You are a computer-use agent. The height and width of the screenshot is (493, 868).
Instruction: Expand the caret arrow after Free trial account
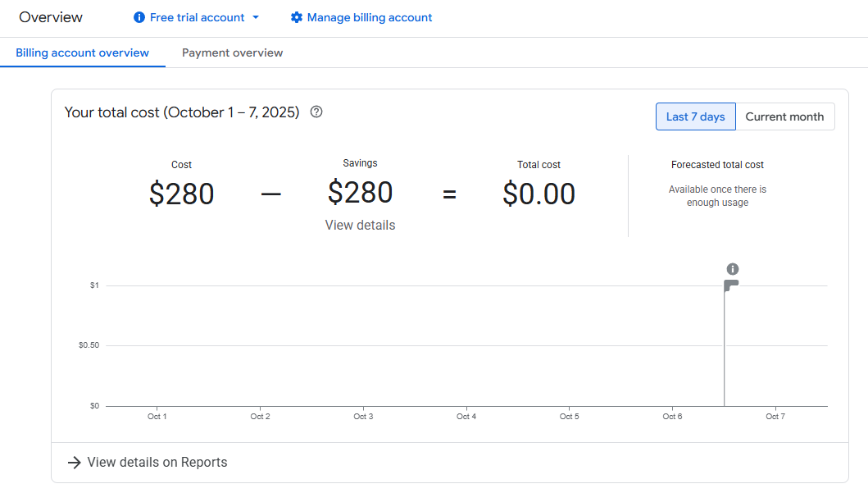coord(256,17)
